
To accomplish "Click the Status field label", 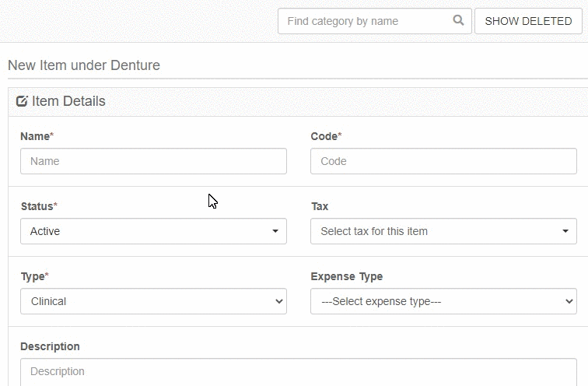I will [39, 206].
